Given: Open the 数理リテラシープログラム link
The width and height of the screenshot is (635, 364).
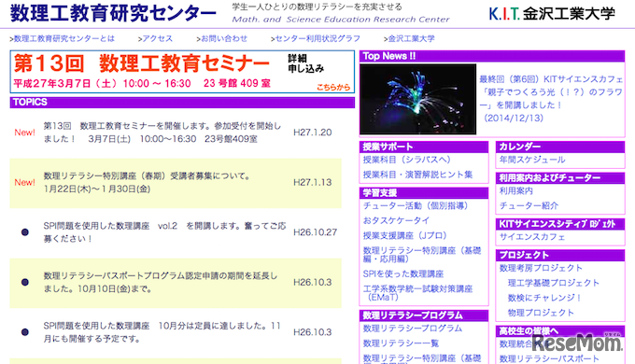Looking at the screenshot, I should click(x=413, y=329).
